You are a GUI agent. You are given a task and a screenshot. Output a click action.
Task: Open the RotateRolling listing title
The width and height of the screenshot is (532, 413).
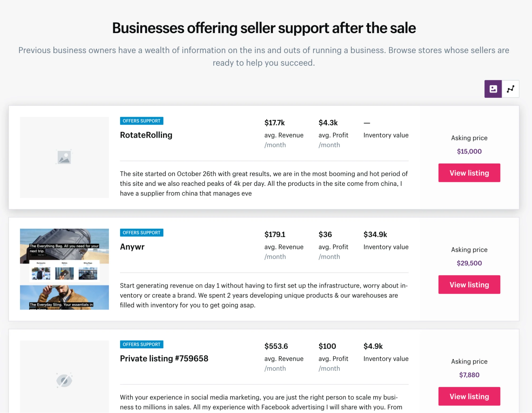click(146, 135)
